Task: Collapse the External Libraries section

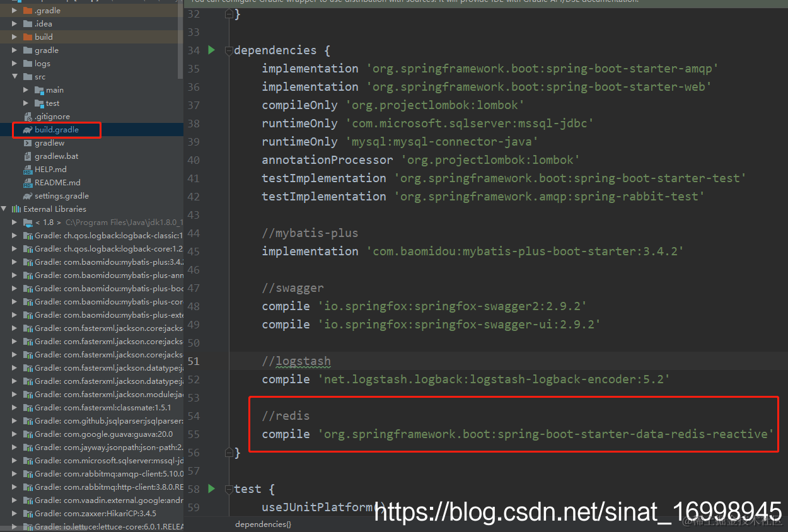Action: click(x=4, y=209)
